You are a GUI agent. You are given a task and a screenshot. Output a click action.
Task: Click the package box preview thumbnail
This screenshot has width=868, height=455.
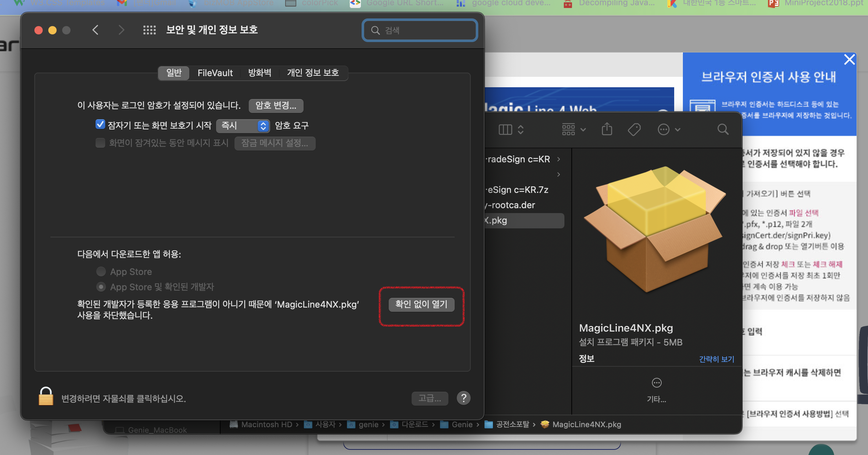654,229
